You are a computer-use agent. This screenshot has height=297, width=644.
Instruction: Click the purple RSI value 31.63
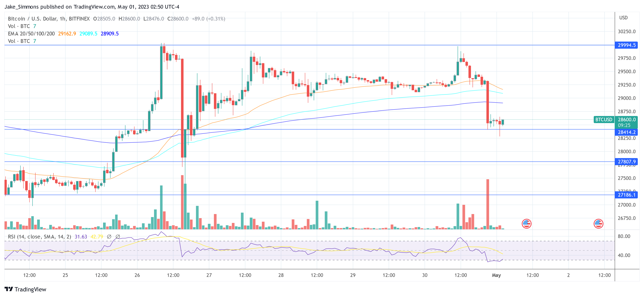[81, 237]
